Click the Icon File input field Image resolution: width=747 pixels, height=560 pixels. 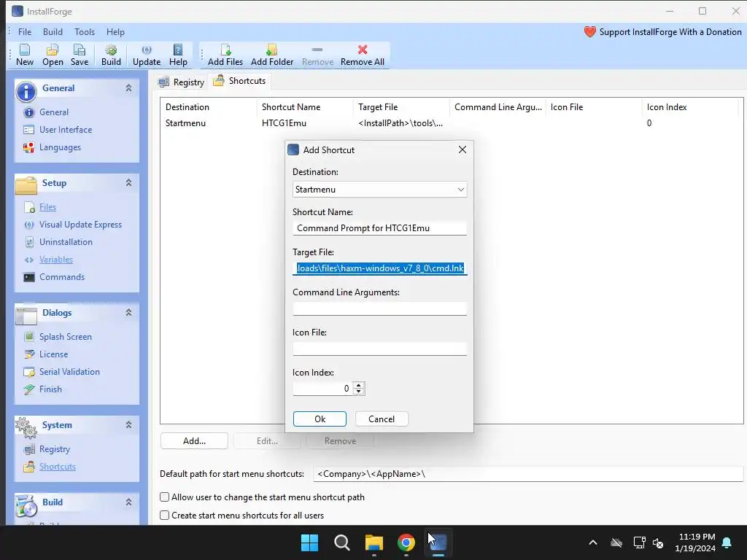coord(379,349)
